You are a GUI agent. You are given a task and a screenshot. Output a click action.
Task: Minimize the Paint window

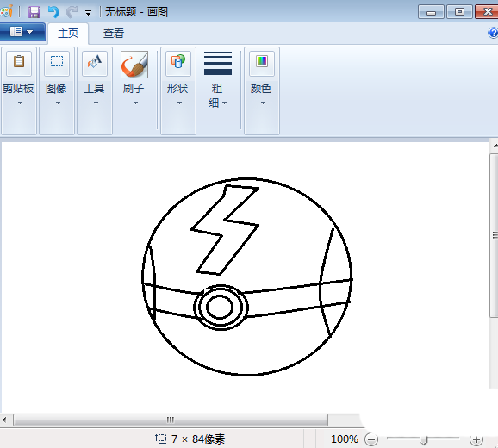click(431, 12)
